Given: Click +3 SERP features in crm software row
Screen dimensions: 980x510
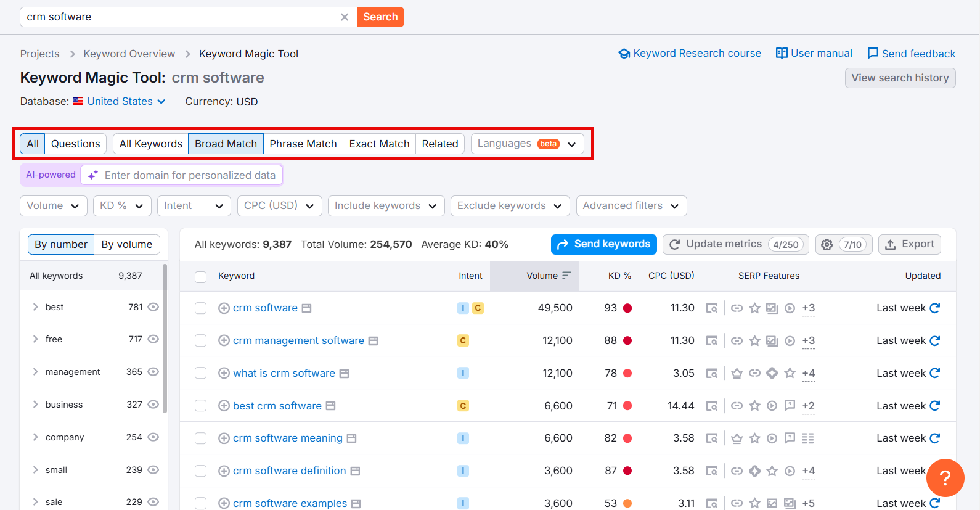Looking at the screenshot, I should [x=808, y=308].
